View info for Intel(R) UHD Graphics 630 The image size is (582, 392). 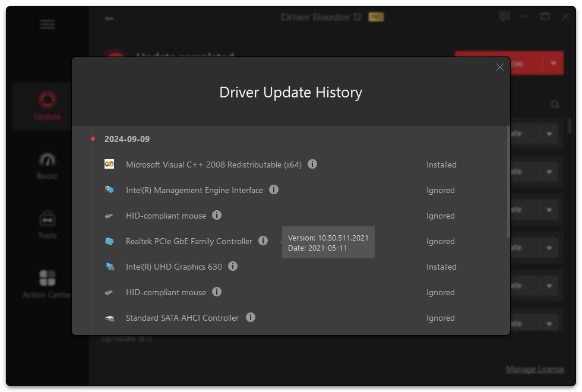point(232,266)
